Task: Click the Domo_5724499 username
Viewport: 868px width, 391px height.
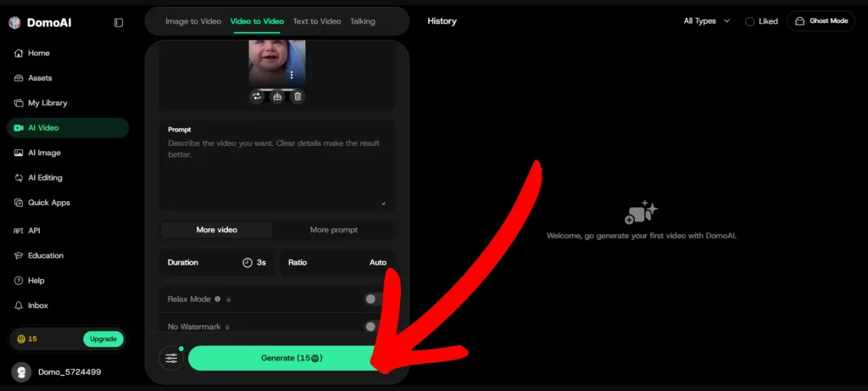Action: point(70,372)
